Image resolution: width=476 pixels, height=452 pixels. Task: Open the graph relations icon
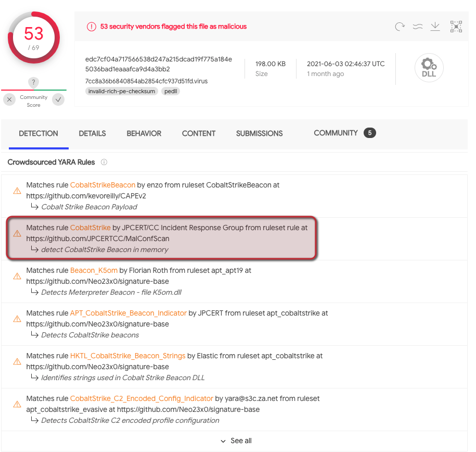click(x=456, y=27)
